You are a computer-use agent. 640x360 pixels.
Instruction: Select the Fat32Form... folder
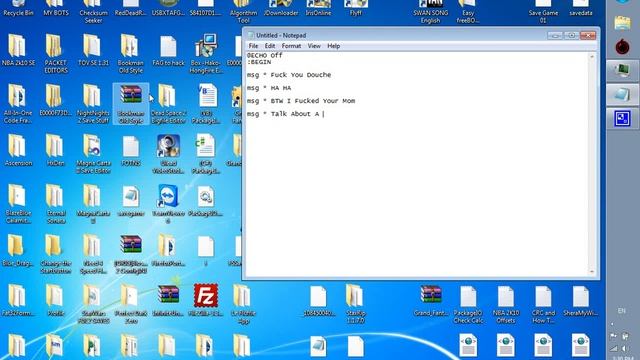tap(18, 300)
